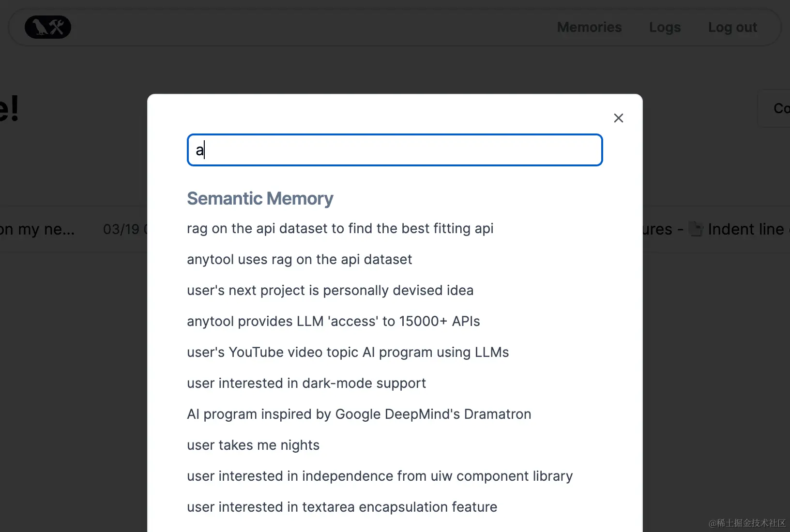This screenshot has width=790, height=532.
Task: Open the Memories nav item
Action: 589,27
